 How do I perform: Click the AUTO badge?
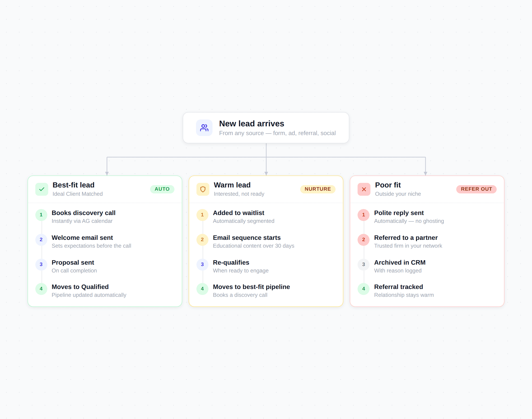162,189
